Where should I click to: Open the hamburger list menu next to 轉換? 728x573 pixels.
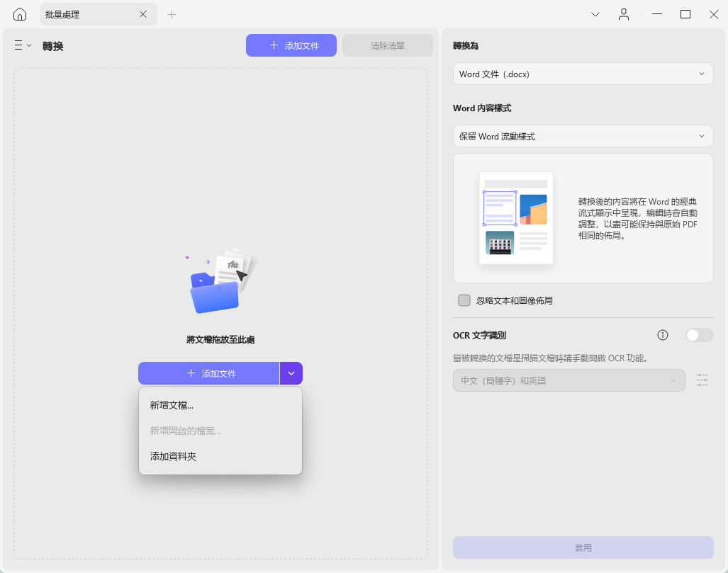[22, 45]
